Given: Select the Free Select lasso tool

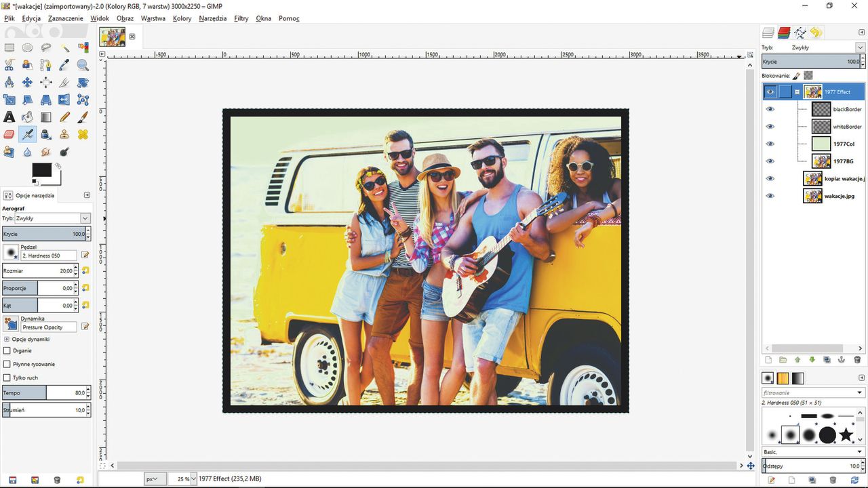Looking at the screenshot, I should tap(45, 47).
